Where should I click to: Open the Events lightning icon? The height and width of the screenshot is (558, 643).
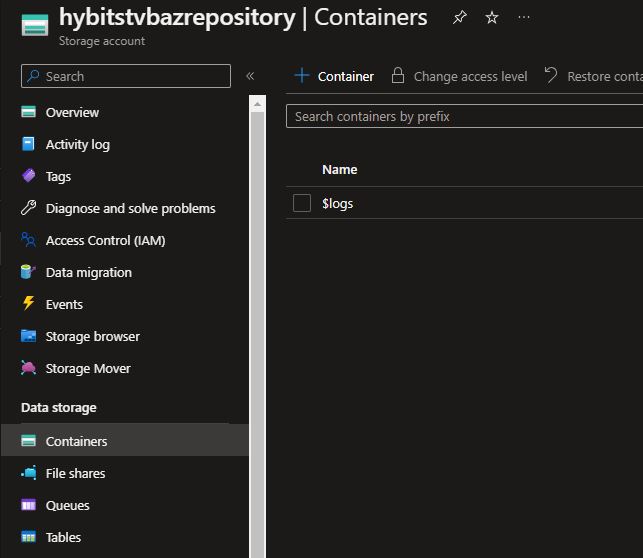(28, 304)
